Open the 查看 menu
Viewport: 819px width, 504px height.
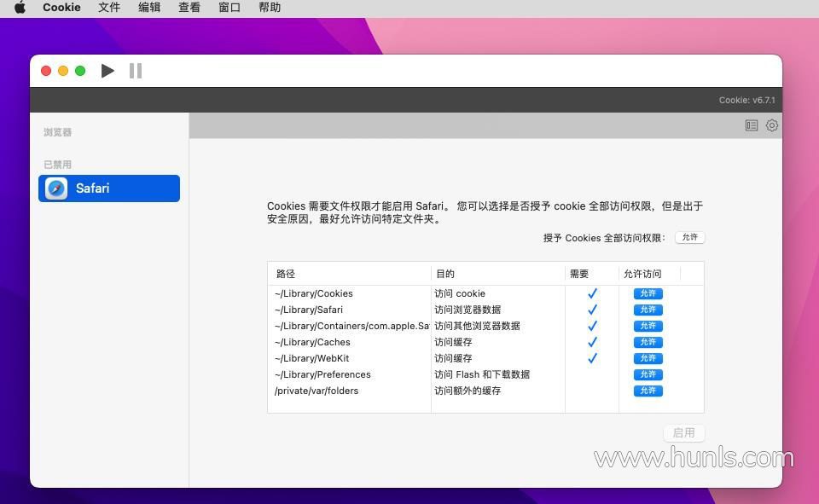(x=189, y=8)
